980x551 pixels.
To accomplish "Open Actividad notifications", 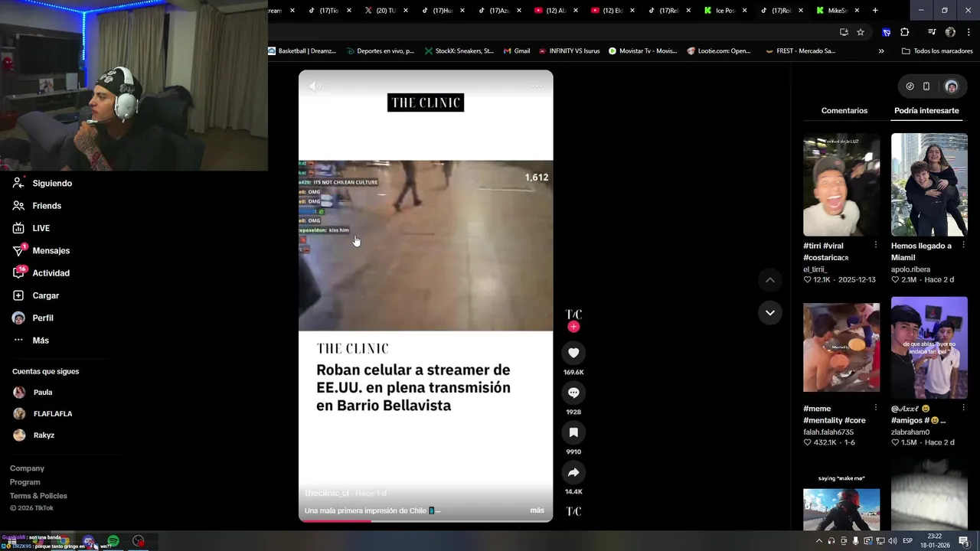I will pyautogui.click(x=41, y=273).
